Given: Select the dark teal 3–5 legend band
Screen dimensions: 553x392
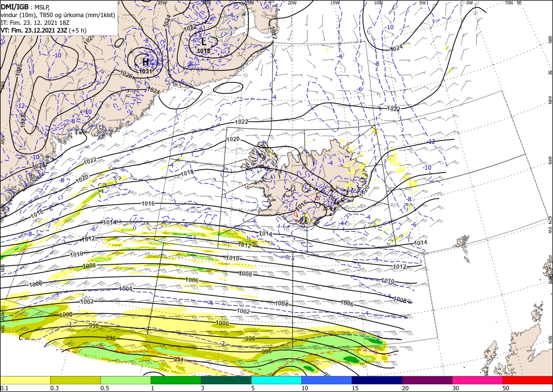Looking at the screenshot, I should pos(226,380).
